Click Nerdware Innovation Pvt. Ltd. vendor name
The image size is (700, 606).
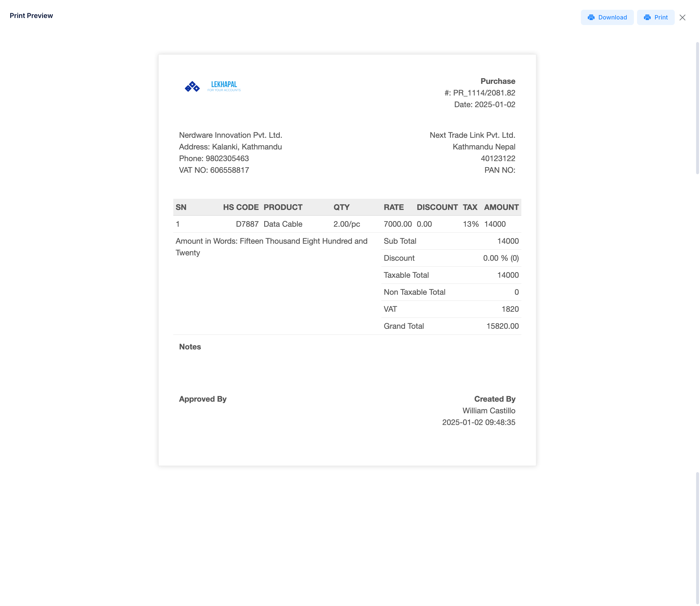coord(230,135)
